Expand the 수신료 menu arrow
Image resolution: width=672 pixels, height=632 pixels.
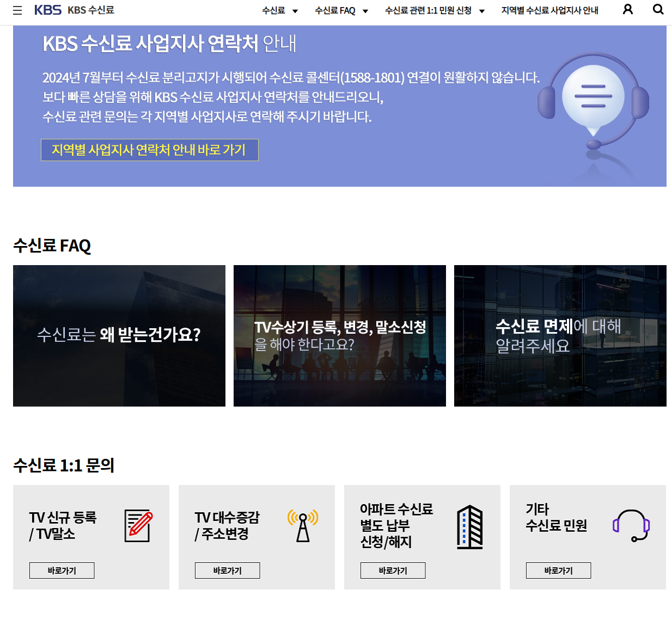coord(295,11)
